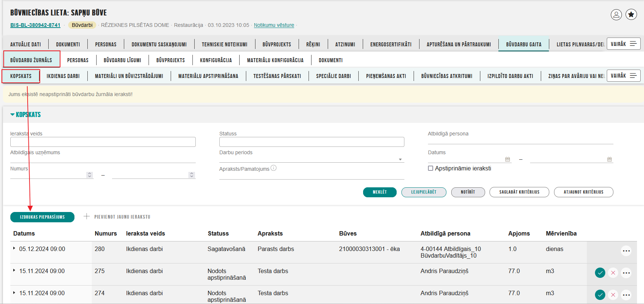The height and width of the screenshot is (304, 644).
Task: Open the Būvdarbu līgumi sub-tab
Action: coord(122,60)
